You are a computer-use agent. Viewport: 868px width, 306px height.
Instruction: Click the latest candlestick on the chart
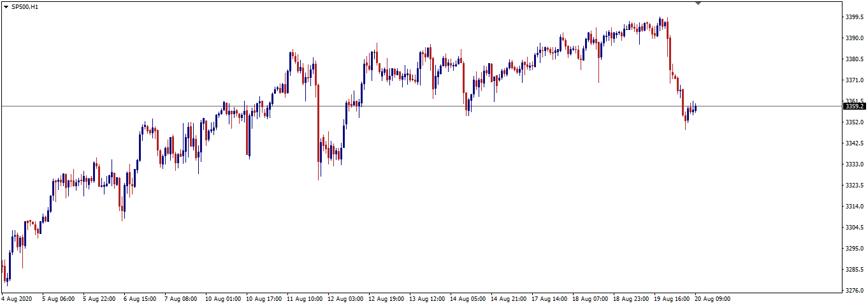pos(696,108)
